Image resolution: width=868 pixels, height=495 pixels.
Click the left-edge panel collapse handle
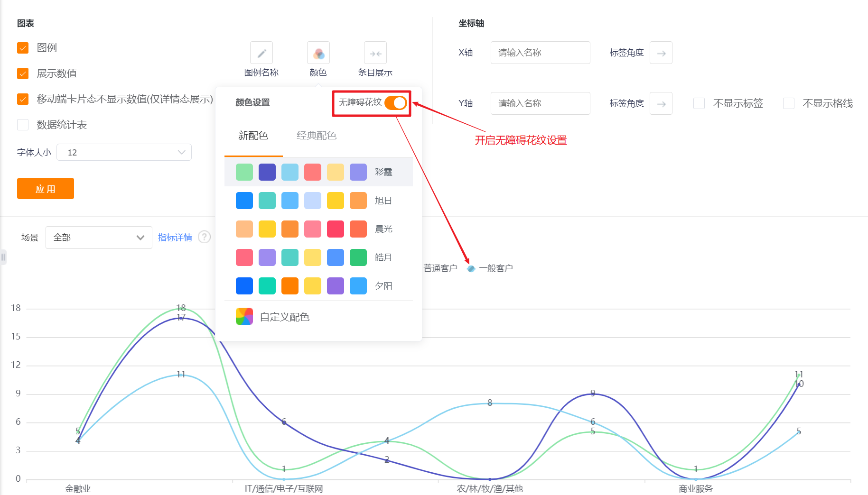(3, 257)
